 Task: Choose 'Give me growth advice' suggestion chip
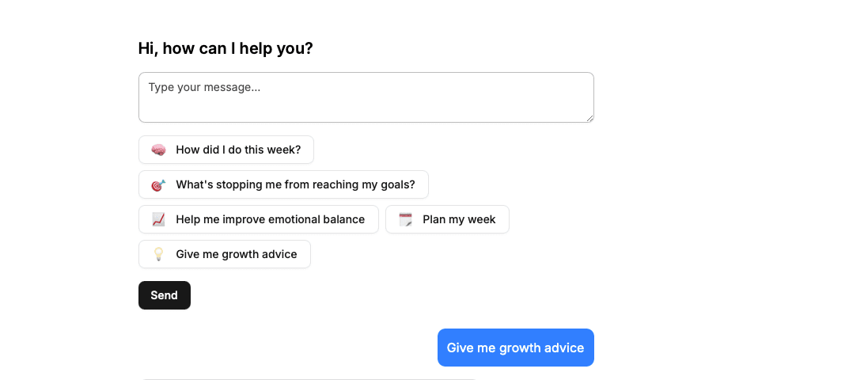236,254
